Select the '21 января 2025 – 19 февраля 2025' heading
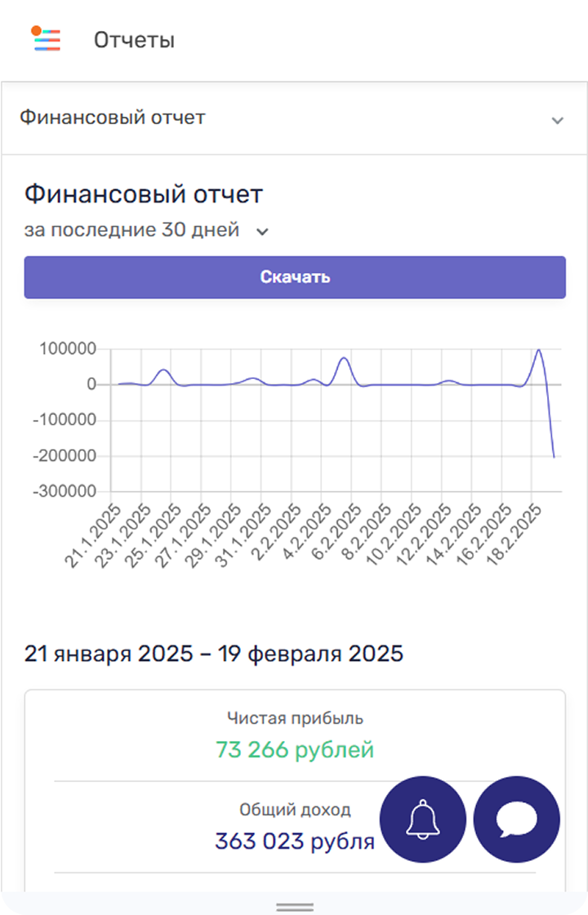588x915 pixels. point(214,654)
